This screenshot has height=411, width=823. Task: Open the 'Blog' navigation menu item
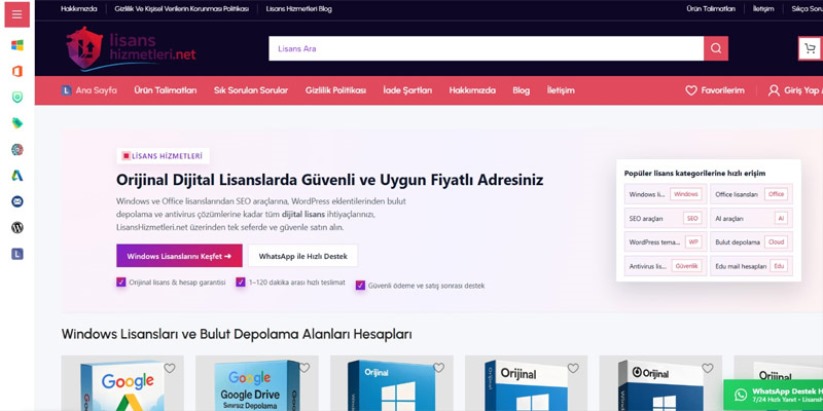pyautogui.click(x=521, y=90)
